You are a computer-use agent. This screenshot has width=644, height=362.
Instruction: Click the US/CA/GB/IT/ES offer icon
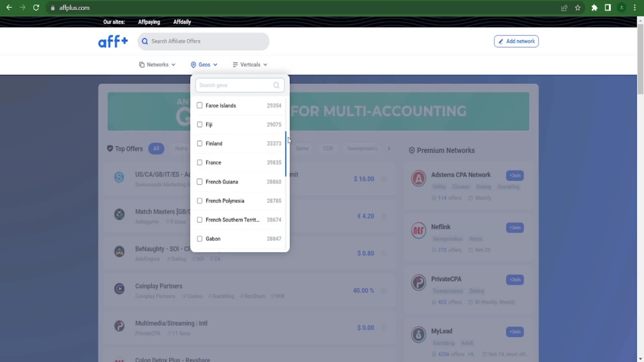119,177
